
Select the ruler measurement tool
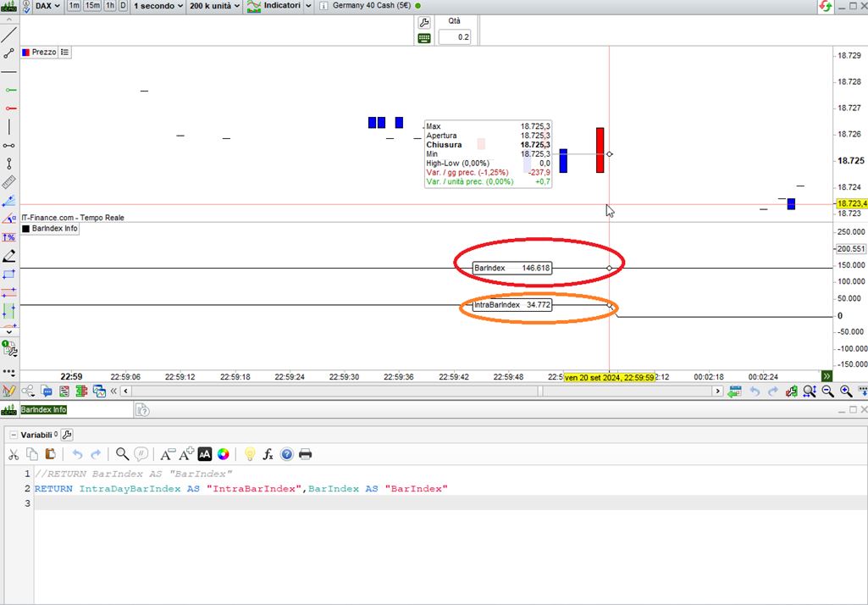coord(8,182)
